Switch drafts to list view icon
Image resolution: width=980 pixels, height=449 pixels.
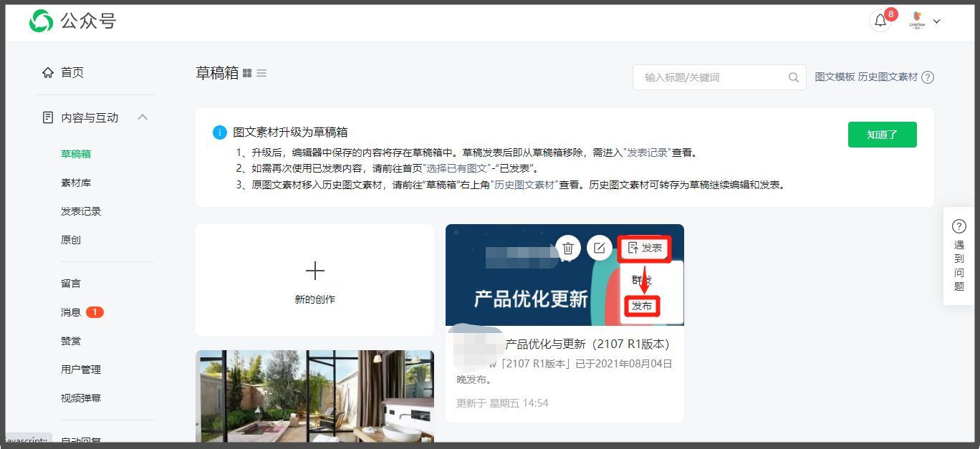pyautogui.click(x=261, y=73)
